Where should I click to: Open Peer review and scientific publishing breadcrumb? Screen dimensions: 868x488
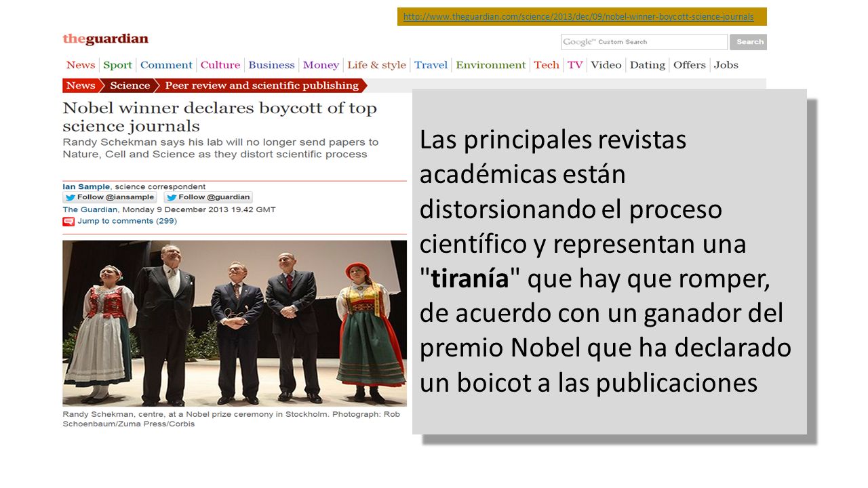(x=262, y=85)
